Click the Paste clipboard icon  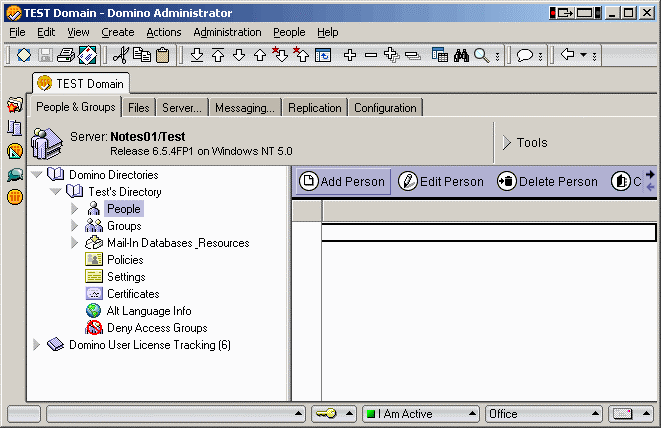click(162, 55)
